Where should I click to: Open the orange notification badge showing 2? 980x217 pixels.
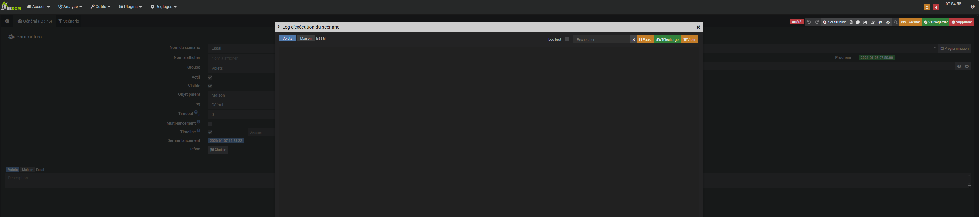(x=927, y=7)
